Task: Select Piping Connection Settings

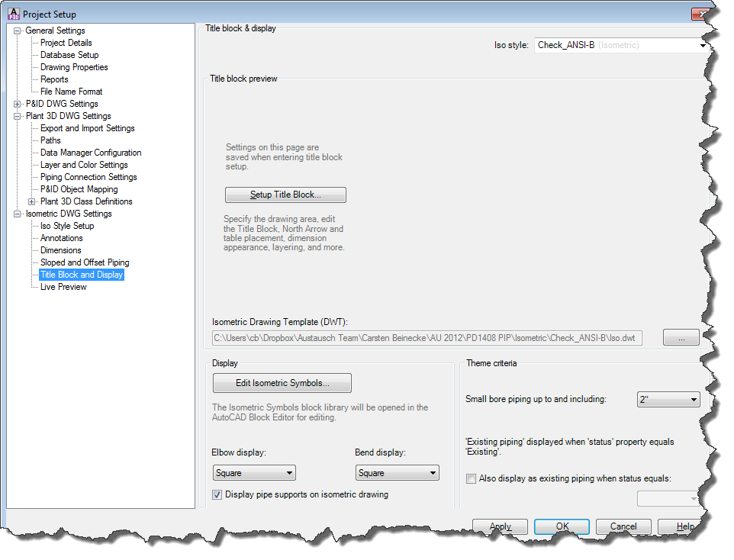Action: coord(89,176)
